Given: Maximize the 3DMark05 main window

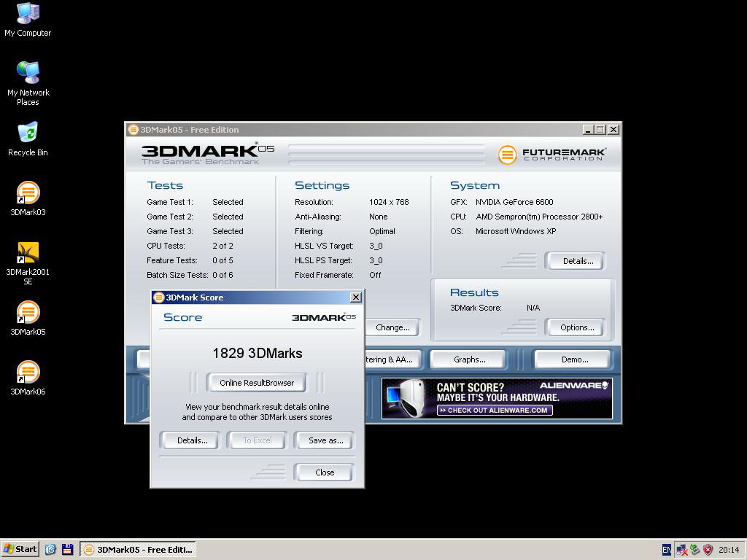Looking at the screenshot, I should pyautogui.click(x=600, y=130).
